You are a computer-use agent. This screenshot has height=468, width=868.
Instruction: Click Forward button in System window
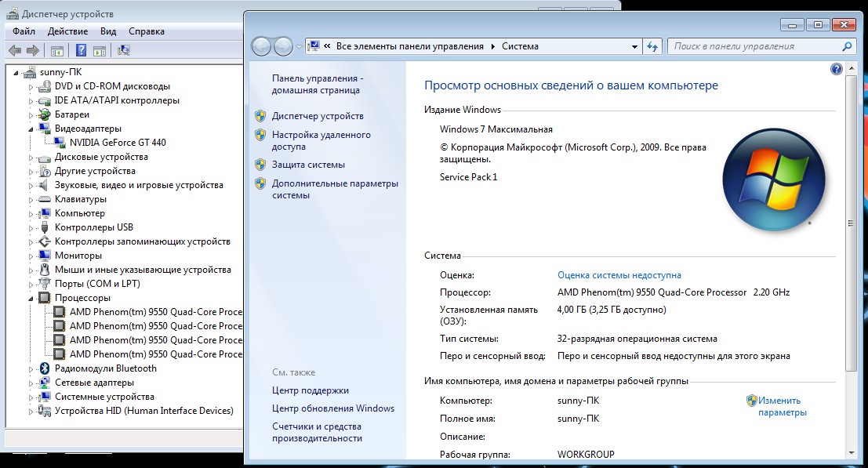(283, 46)
